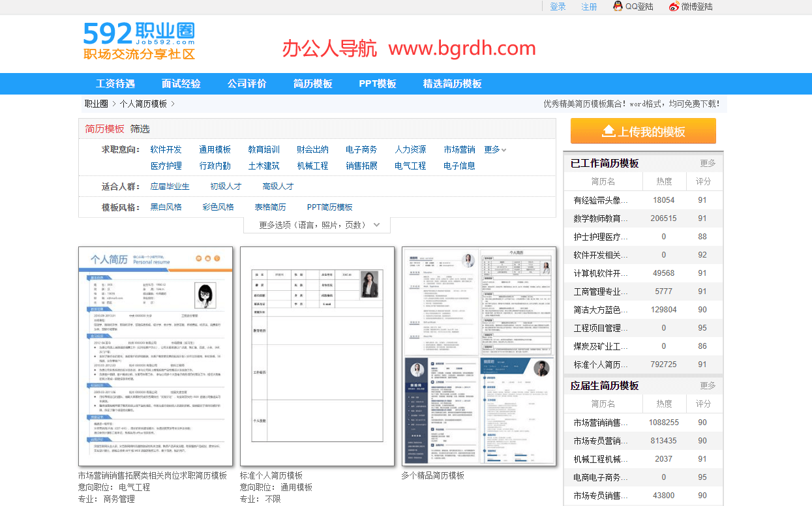The height and width of the screenshot is (506, 812).
Task: Select the 工资待遇 navigation item
Action: coord(115,83)
